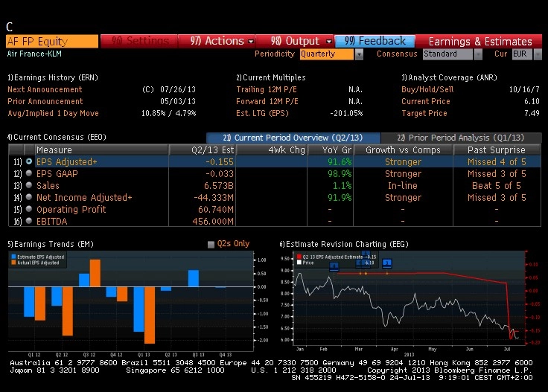
Task: Switch to Current Period Overview (Q2/13) tab
Action: coord(293,138)
